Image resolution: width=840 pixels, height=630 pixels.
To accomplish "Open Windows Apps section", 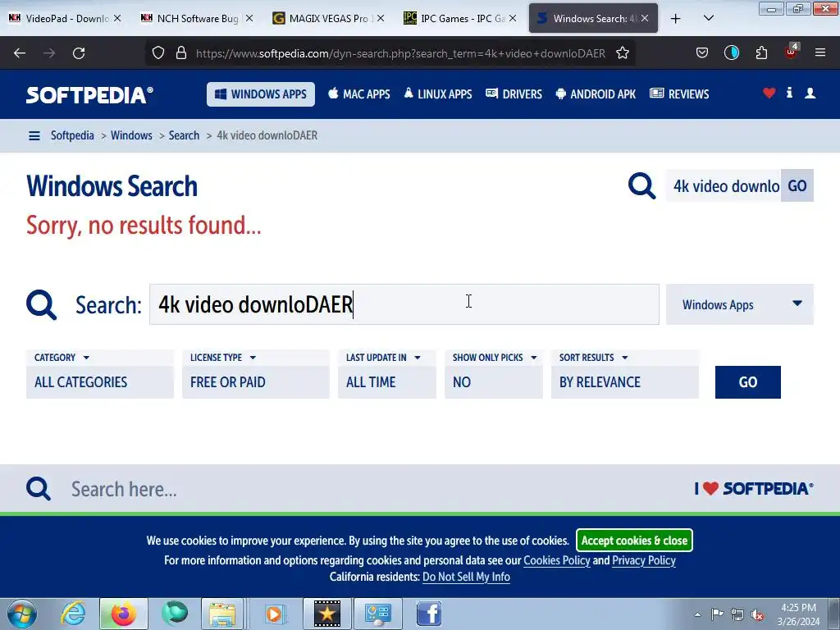I will pyautogui.click(x=261, y=94).
